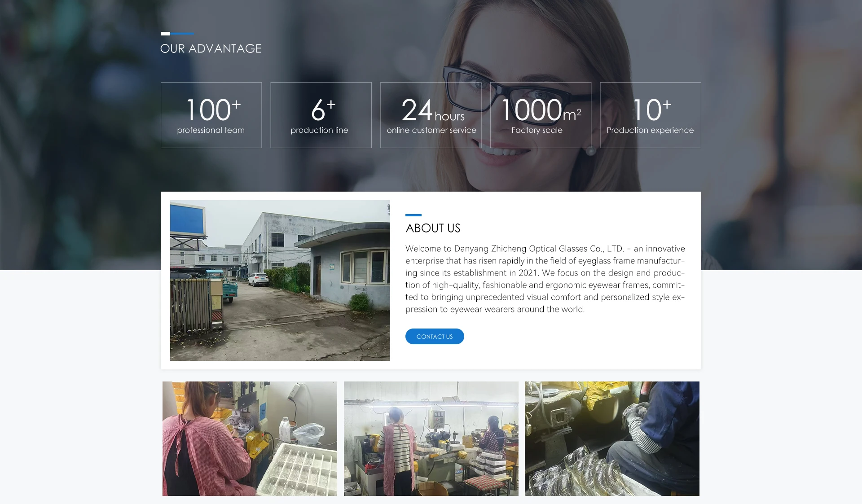
Task: Click the CONTACT US button
Action: point(434,336)
